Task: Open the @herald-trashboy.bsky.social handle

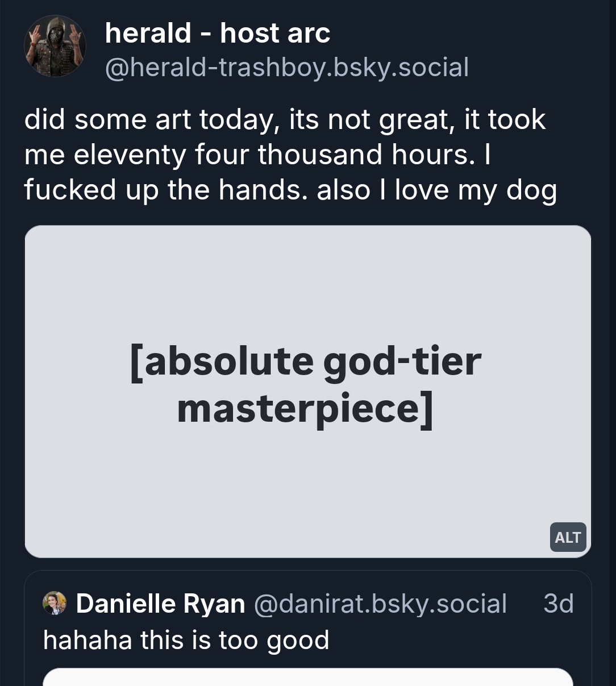Action: 287,67
